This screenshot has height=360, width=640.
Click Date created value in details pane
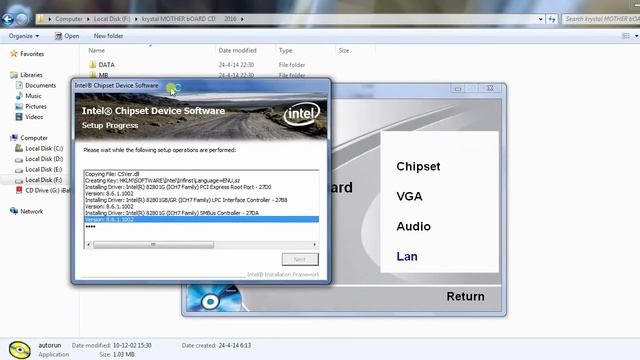click(x=234, y=345)
